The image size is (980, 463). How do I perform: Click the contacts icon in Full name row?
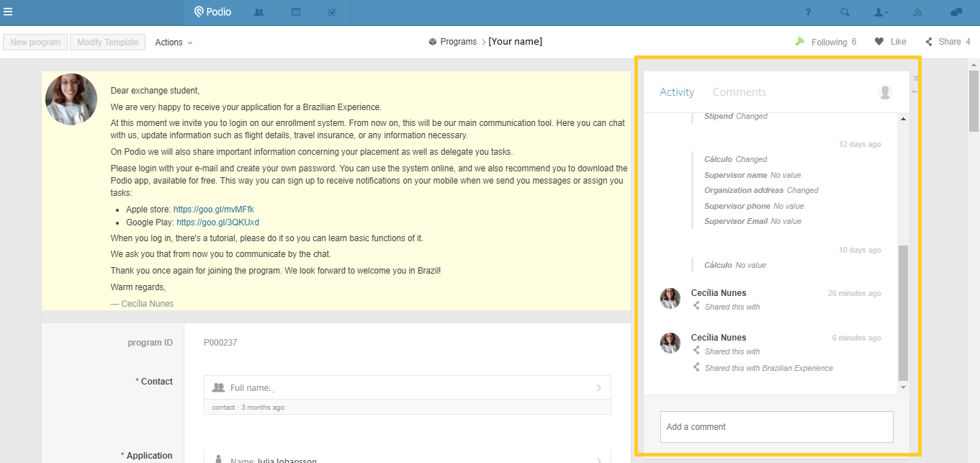pyautogui.click(x=219, y=387)
